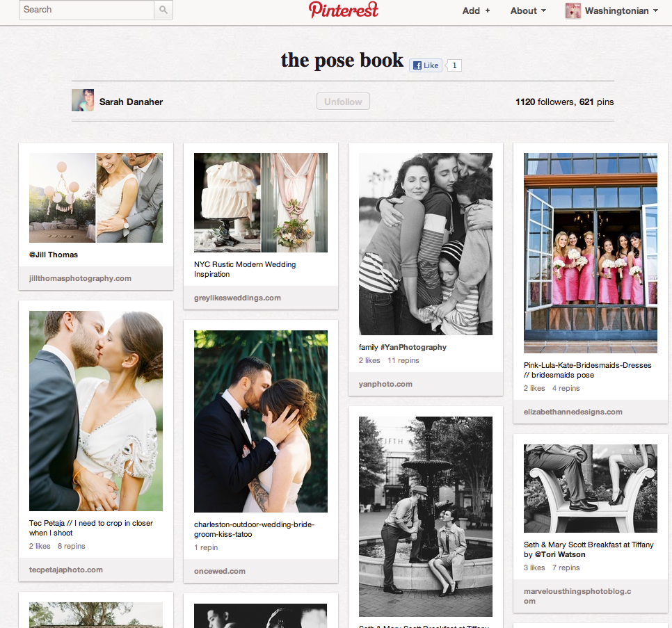The width and height of the screenshot is (672, 628).
Task: Toggle the Unfollow button
Action: click(x=343, y=102)
